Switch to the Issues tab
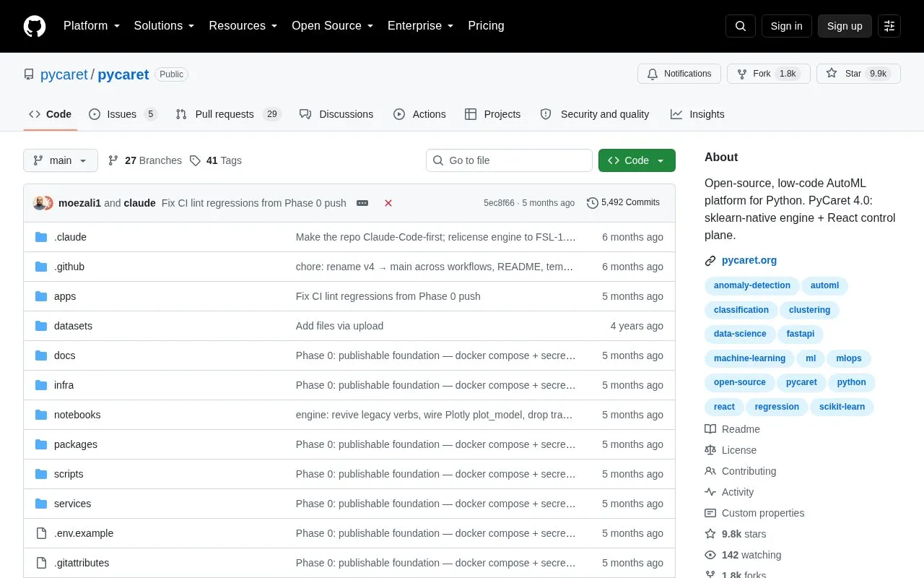 pos(123,114)
